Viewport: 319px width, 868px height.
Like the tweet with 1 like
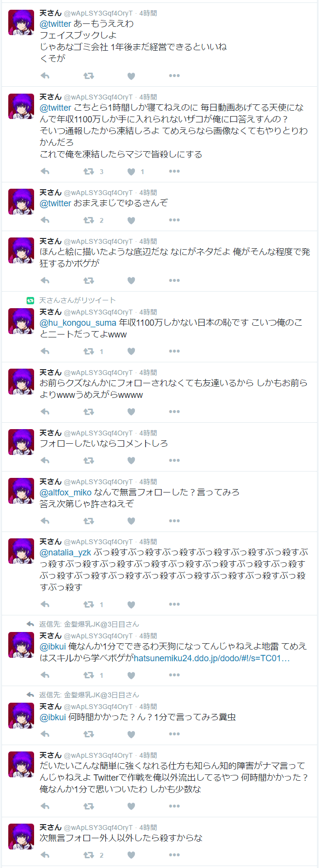(131, 172)
